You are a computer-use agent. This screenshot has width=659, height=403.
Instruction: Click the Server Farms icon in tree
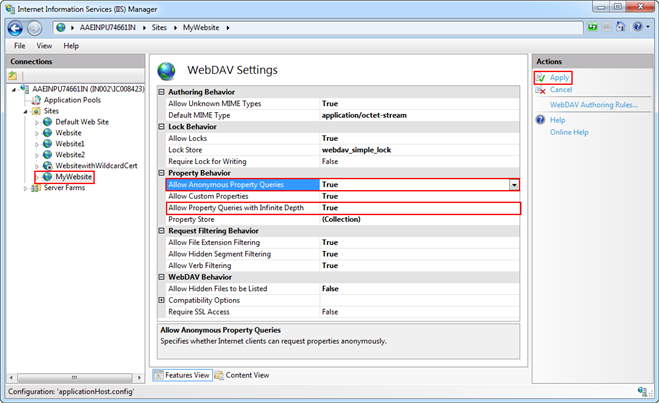36,188
